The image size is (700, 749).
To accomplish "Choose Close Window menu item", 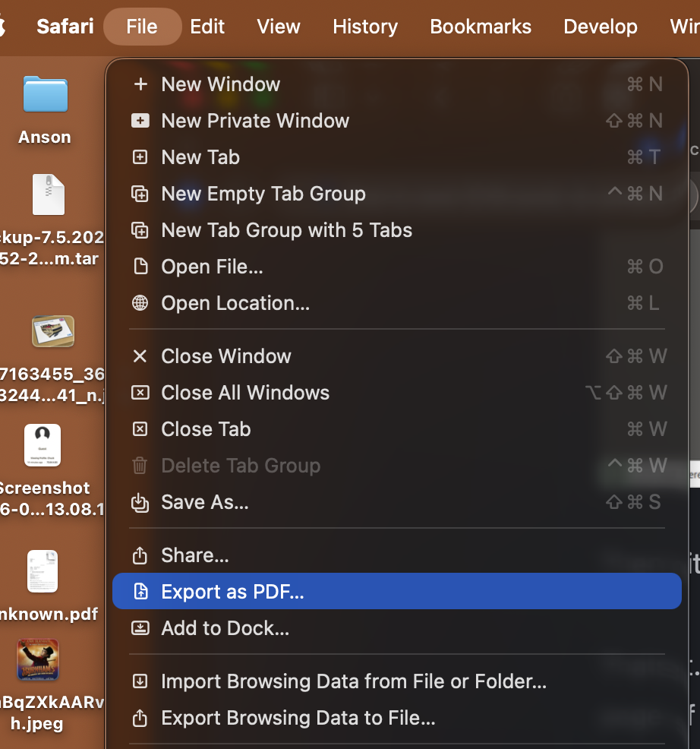I will [x=397, y=356].
